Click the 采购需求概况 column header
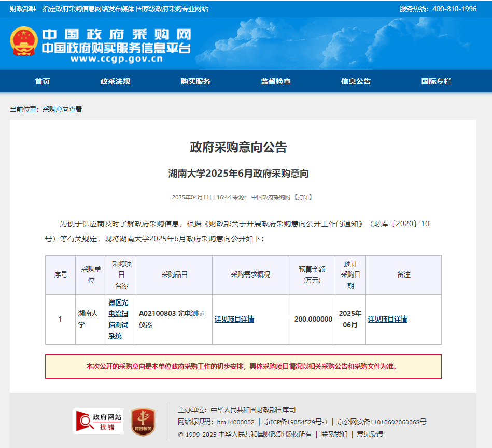Viewport: 492px width, 448px height. click(x=250, y=274)
